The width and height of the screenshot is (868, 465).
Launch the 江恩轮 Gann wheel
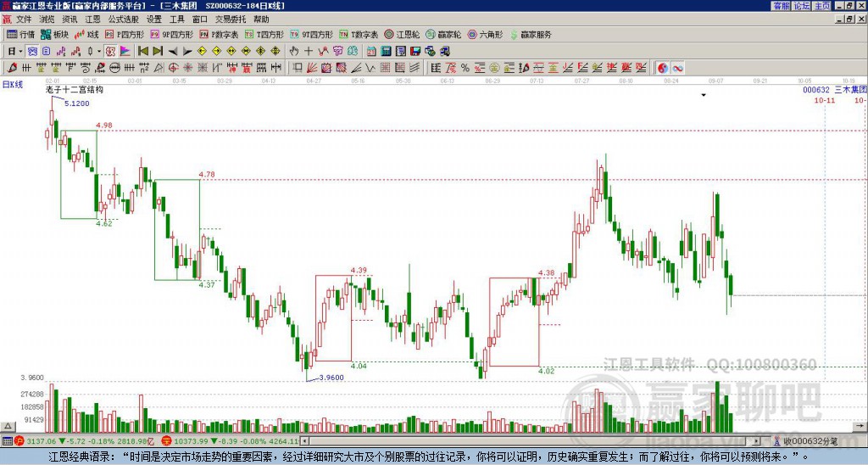point(402,34)
